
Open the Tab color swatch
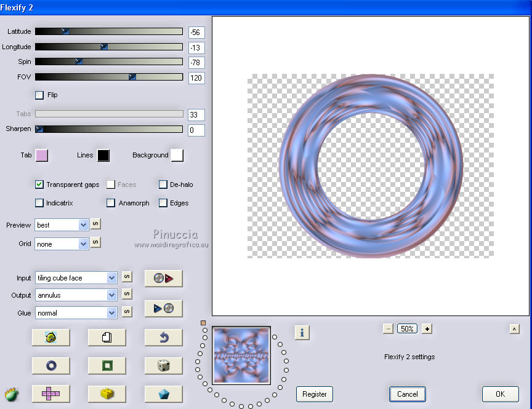(x=42, y=155)
